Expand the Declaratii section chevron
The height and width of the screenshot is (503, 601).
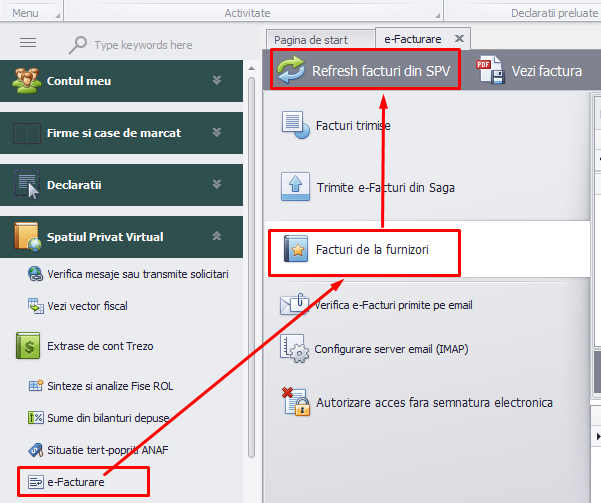pyautogui.click(x=217, y=184)
